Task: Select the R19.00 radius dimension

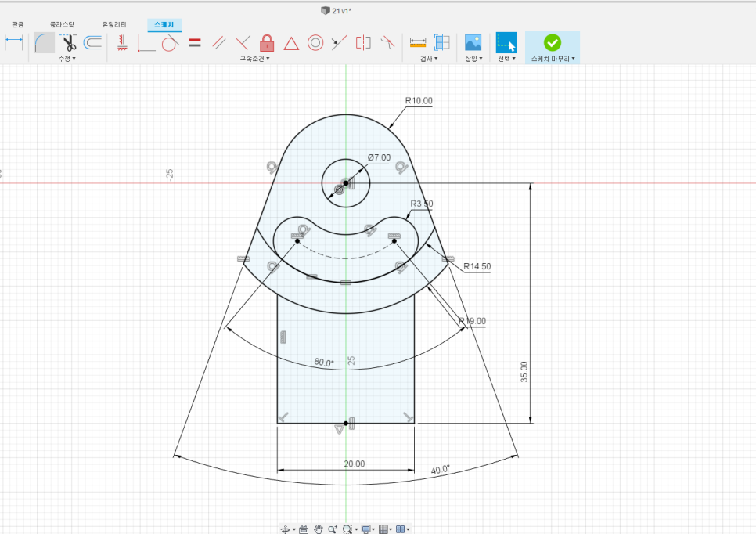Action: [x=472, y=321]
